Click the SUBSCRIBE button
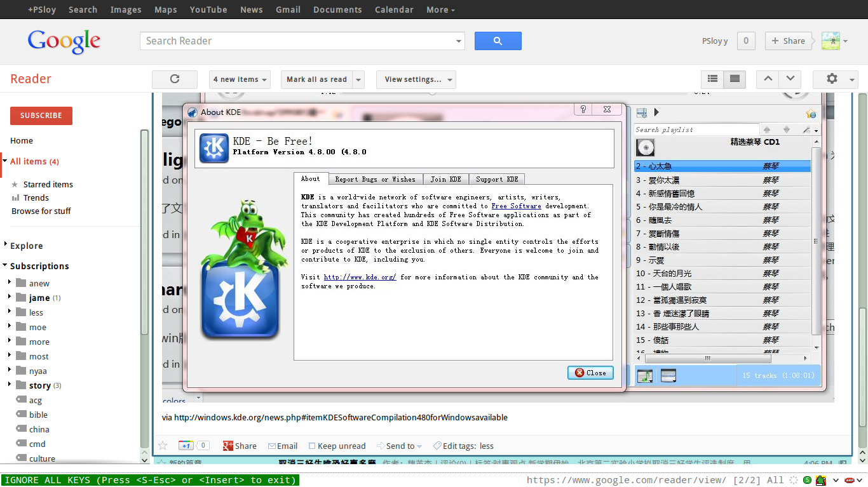The width and height of the screenshot is (868, 487). click(41, 116)
